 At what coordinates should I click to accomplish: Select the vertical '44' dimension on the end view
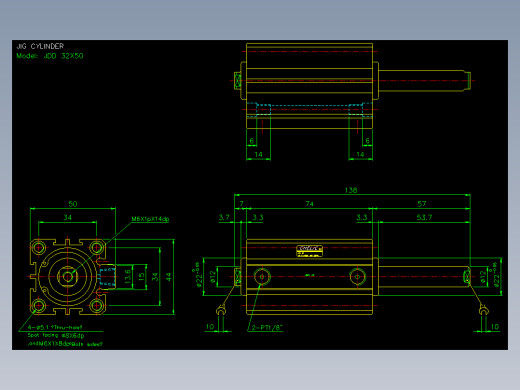(x=169, y=277)
